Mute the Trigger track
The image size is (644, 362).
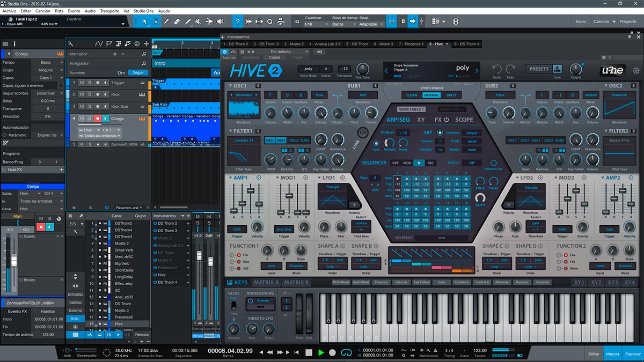(x=82, y=83)
